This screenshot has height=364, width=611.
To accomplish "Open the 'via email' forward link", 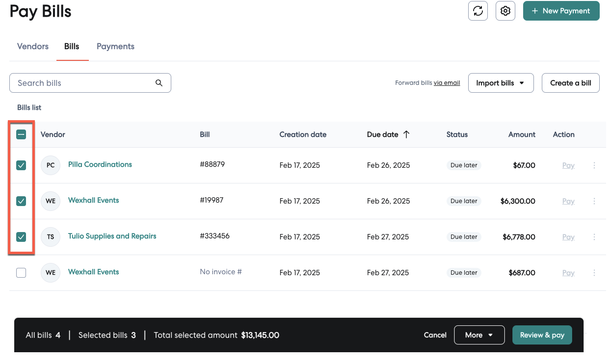I will 447,83.
